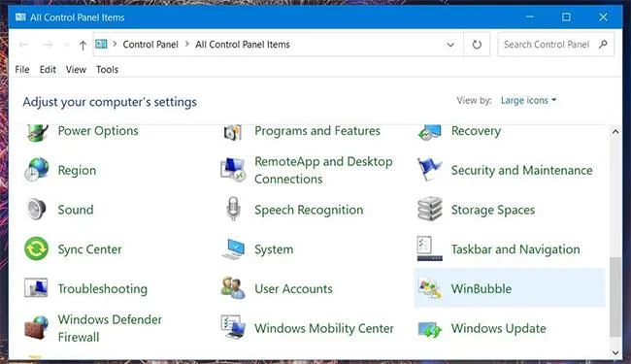The height and width of the screenshot is (364, 631).
Task: Open the Recovery icon
Action: click(429, 133)
